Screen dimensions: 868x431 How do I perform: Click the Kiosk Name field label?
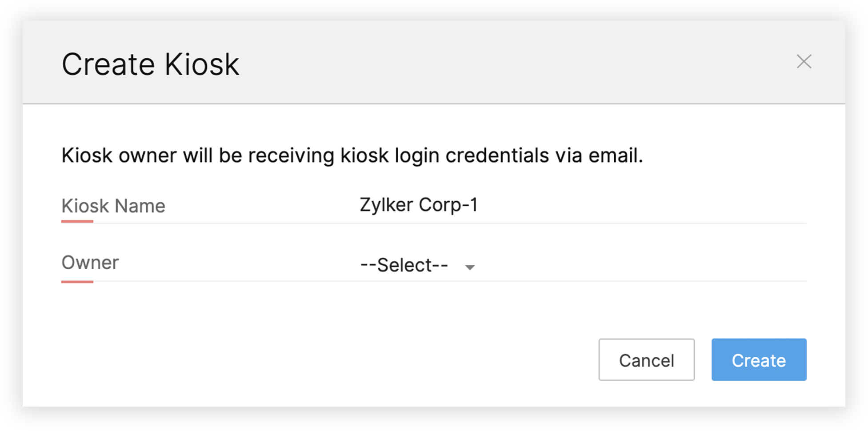point(113,206)
